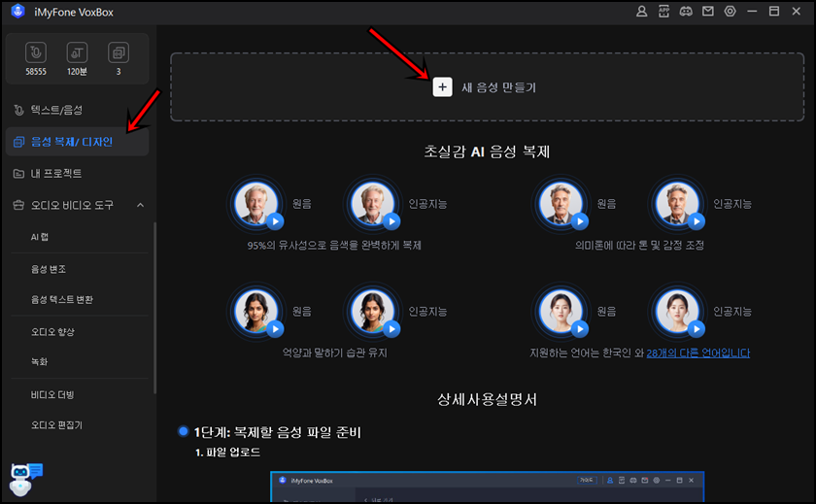
Task: Click the 1단계 step bullet
Action: pos(183,431)
